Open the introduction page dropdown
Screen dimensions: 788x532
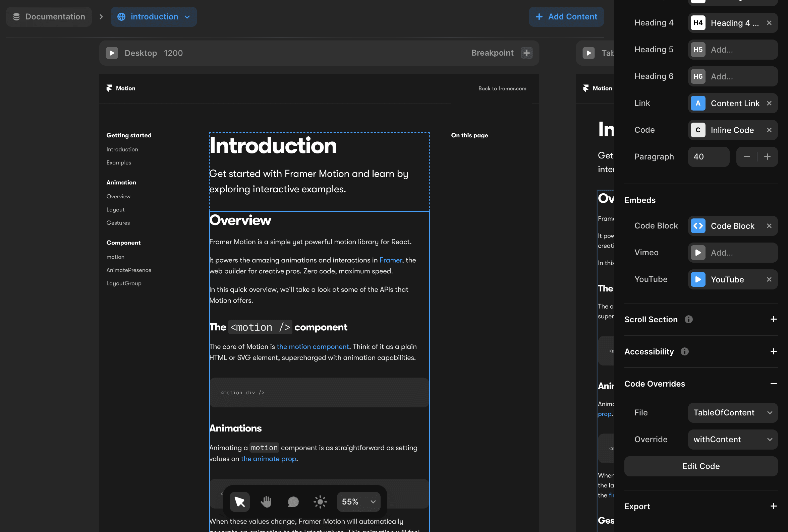tap(188, 17)
